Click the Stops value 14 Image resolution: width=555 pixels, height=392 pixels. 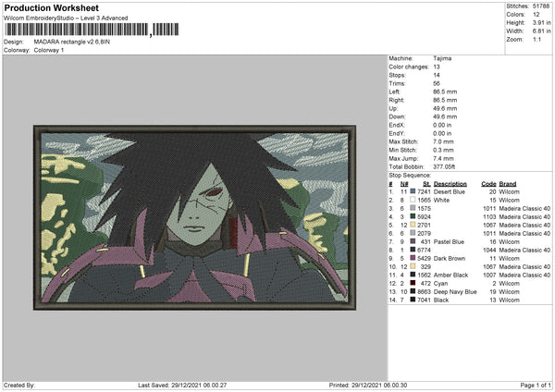click(x=437, y=75)
